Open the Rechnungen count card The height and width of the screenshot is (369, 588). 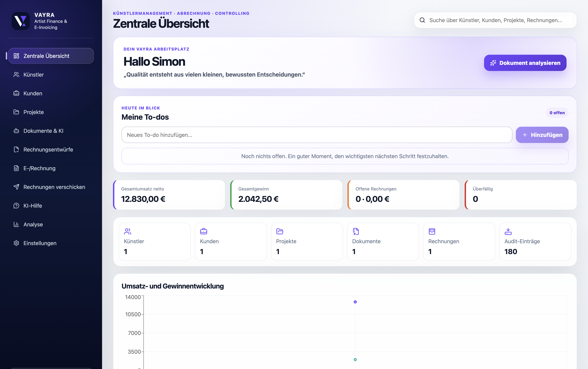[x=459, y=242]
